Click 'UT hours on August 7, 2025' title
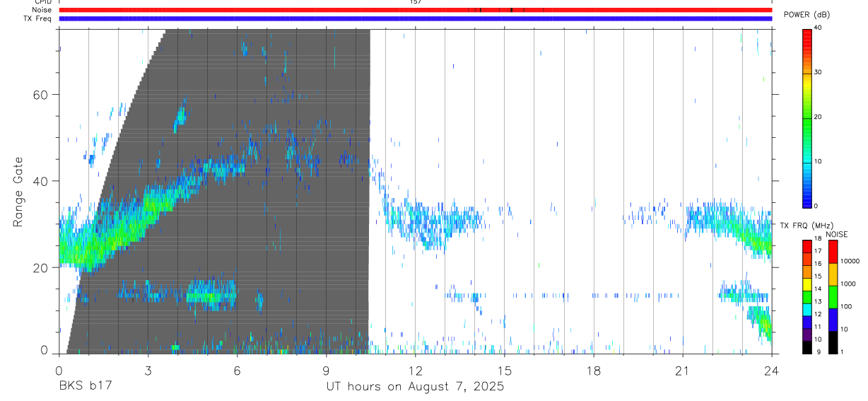The height and width of the screenshot is (401, 868). pos(415,386)
